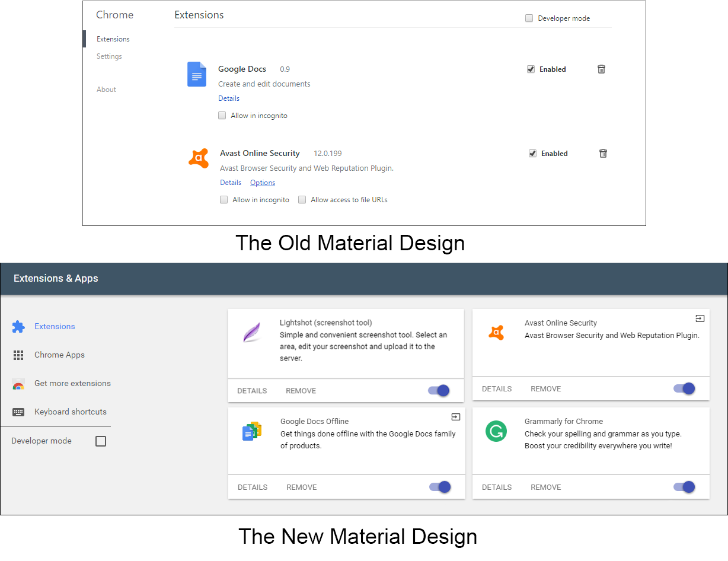The image size is (728, 561).
Task: Delete Google Docs via its trash icon
Action: [601, 69]
